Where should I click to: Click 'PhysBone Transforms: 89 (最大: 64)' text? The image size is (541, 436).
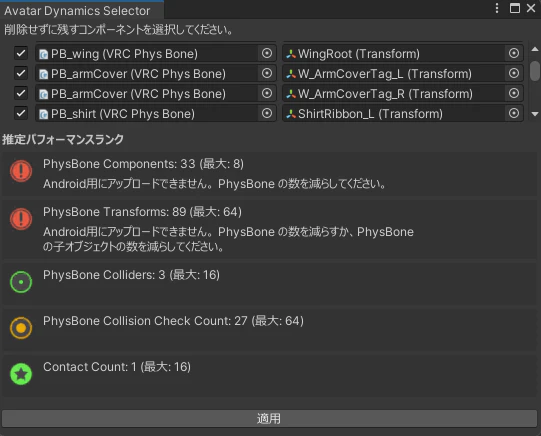142,212
